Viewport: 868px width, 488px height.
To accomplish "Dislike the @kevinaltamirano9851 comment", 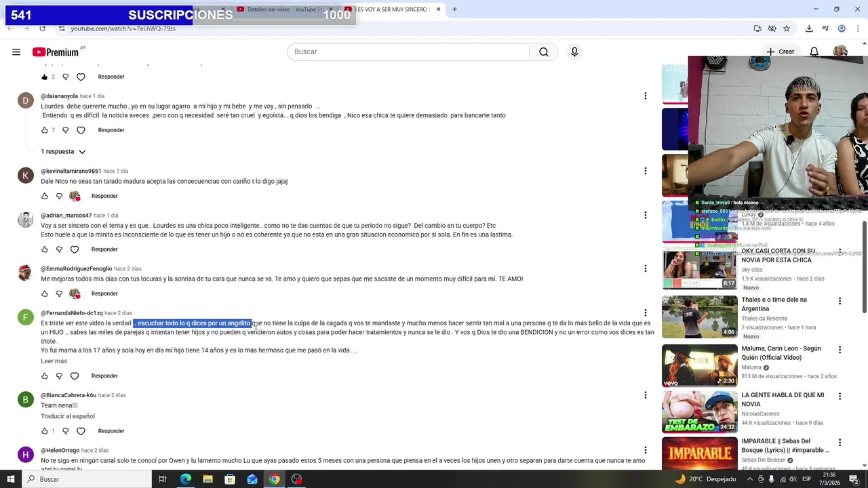I will click(x=59, y=196).
